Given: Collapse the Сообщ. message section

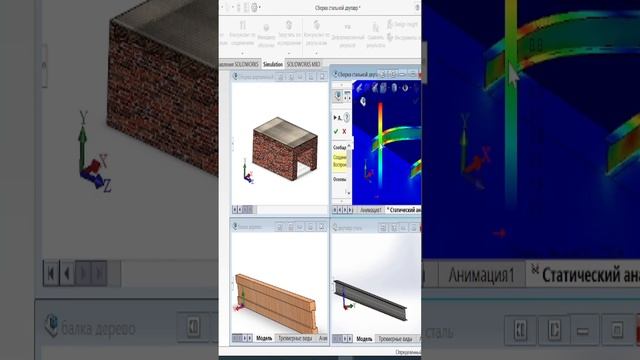Looking at the screenshot, I should tap(349, 146).
